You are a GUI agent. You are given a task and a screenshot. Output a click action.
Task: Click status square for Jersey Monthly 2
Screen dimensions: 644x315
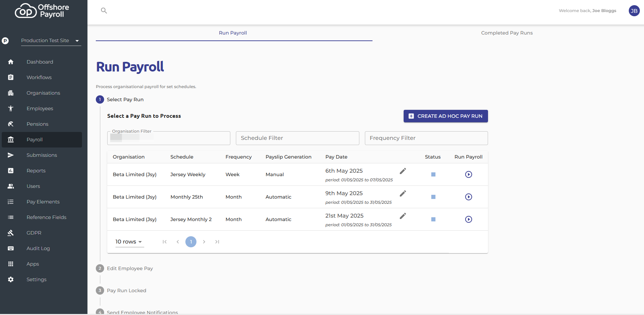click(x=433, y=219)
